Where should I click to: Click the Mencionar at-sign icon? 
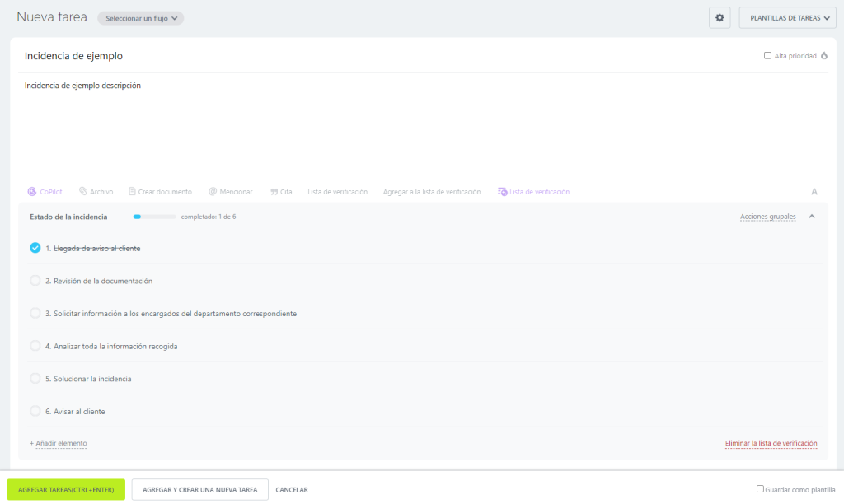pyautogui.click(x=213, y=192)
